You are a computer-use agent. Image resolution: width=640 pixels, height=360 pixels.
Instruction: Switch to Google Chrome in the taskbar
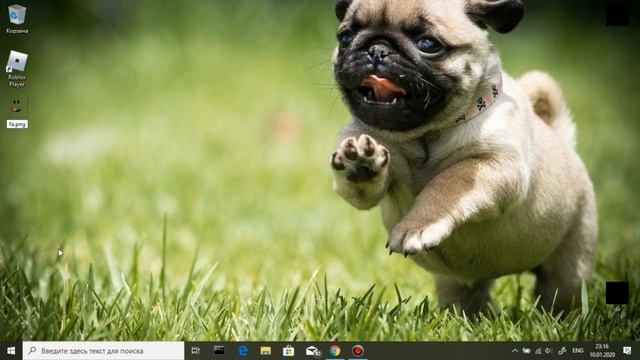(335, 351)
